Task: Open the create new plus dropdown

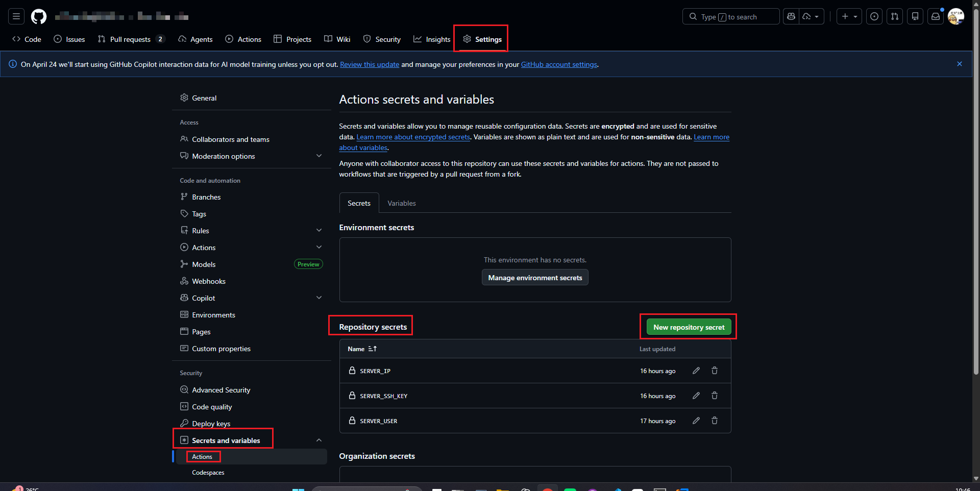Action: (849, 17)
